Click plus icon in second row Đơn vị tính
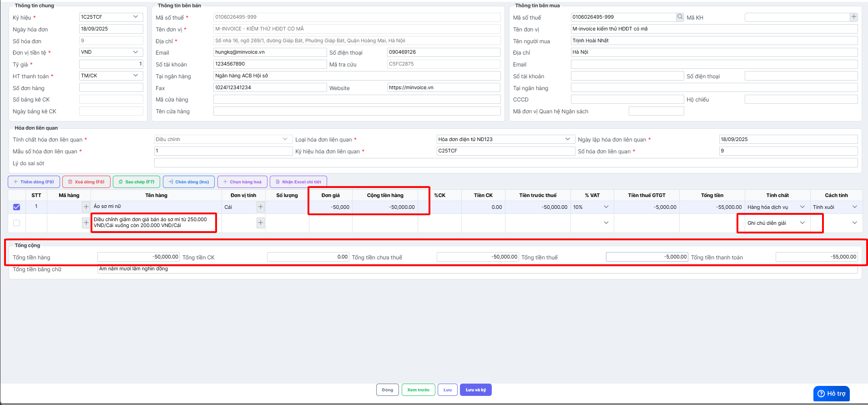Viewport: 868px width, 405px height. [261, 223]
